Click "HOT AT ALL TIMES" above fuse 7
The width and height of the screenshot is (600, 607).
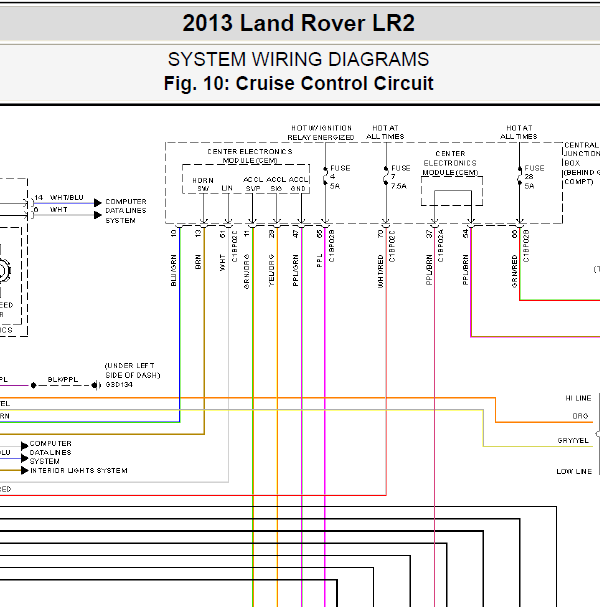pos(385,132)
